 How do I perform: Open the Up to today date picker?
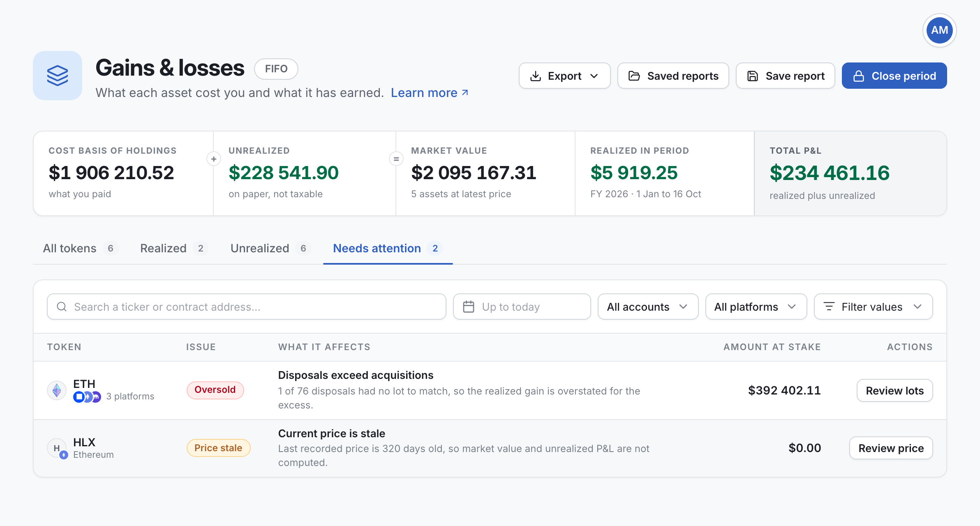click(522, 307)
